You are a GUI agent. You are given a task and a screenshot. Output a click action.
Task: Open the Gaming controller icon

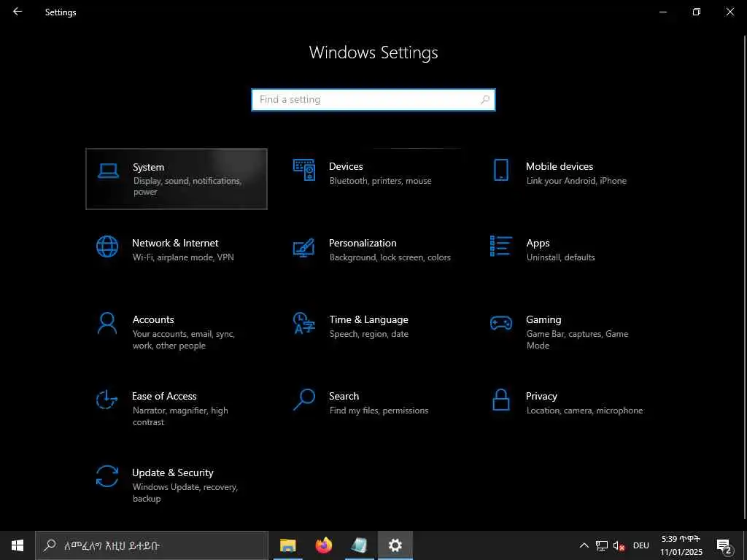click(501, 323)
